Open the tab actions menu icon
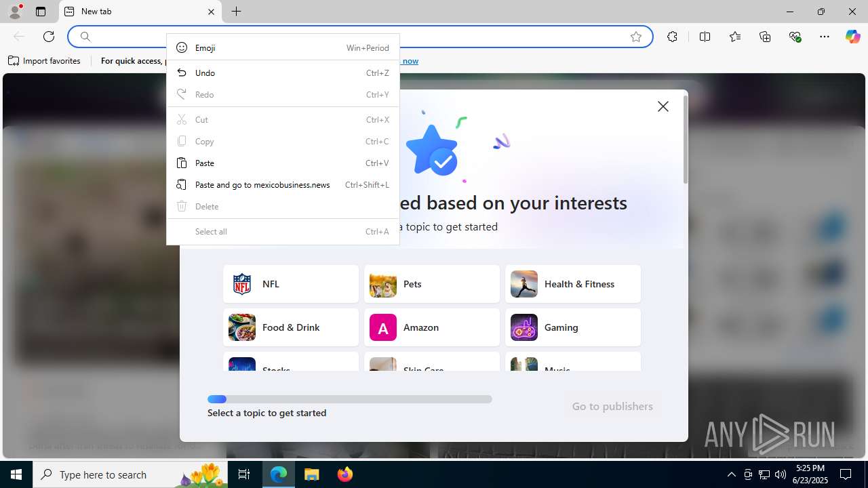Viewport: 868px width, 488px height. [x=41, y=12]
